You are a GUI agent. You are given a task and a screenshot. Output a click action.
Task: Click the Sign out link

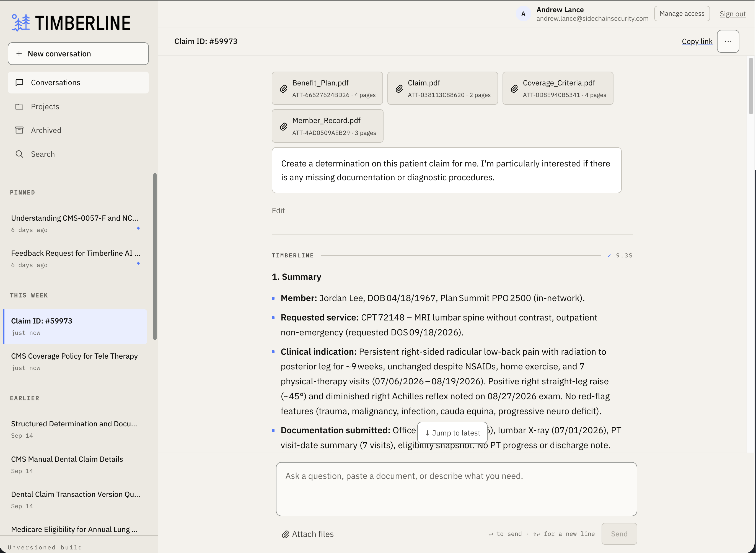[732, 14]
